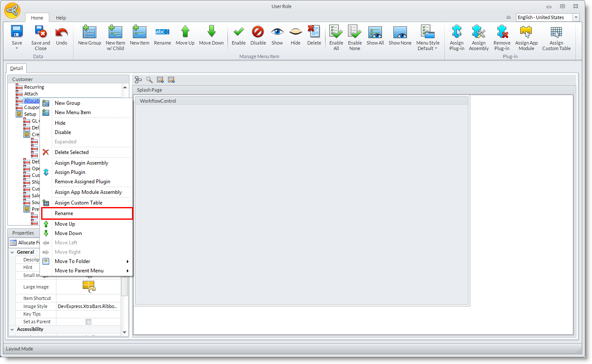The width and height of the screenshot is (592, 364).
Task: Click the Item Shortcut value field
Action: point(88,298)
